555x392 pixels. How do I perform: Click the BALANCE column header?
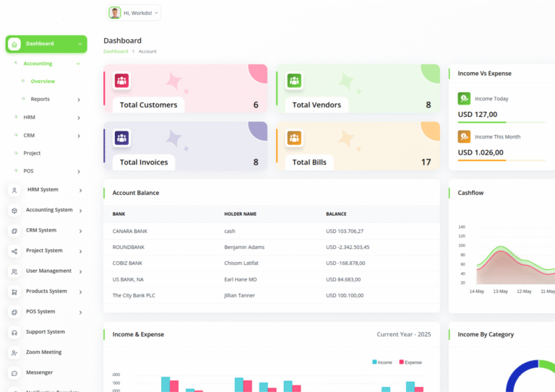tap(336, 214)
